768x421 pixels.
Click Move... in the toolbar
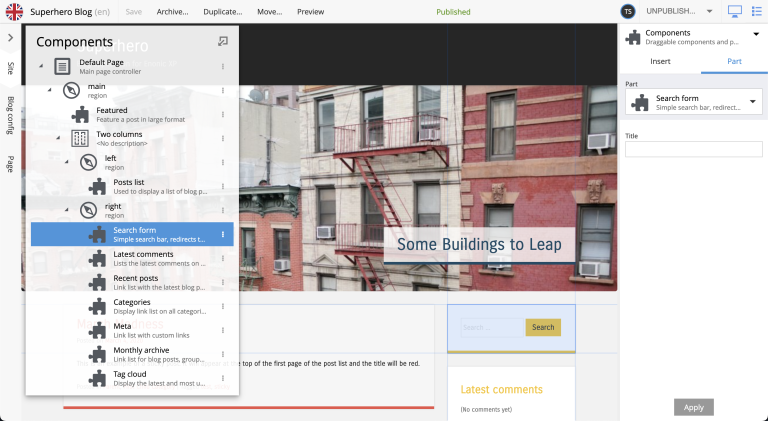pyautogui.click(x=269, y=12)
